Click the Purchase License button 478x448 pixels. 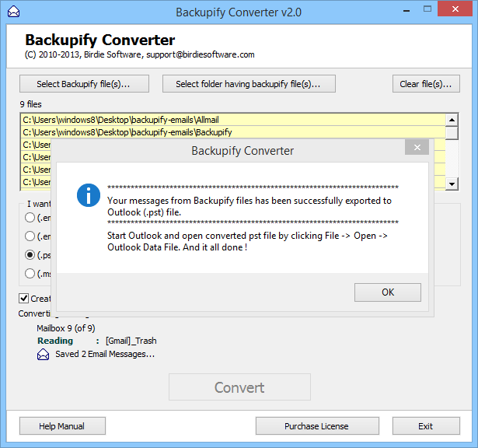(x=316, y=426)
